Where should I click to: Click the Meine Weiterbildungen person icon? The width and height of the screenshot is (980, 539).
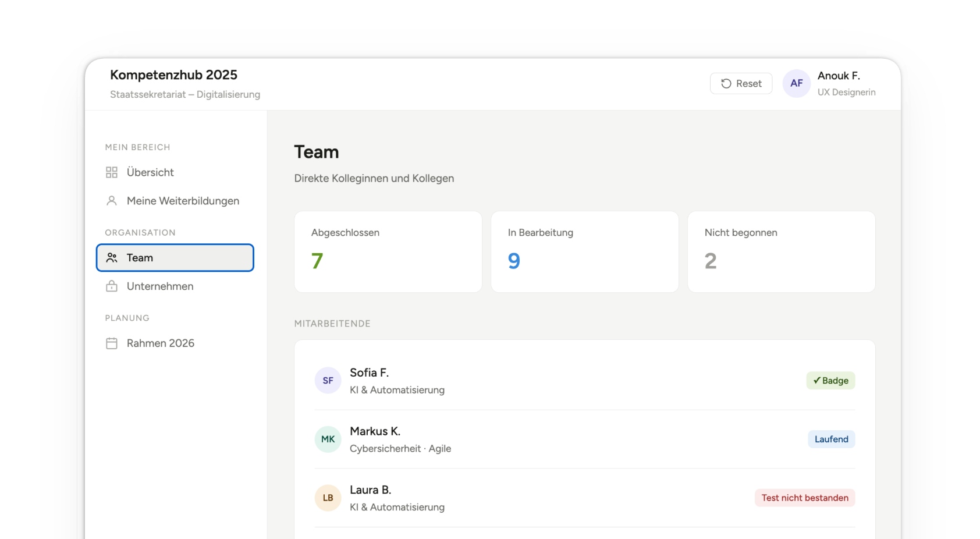[112, 201]
